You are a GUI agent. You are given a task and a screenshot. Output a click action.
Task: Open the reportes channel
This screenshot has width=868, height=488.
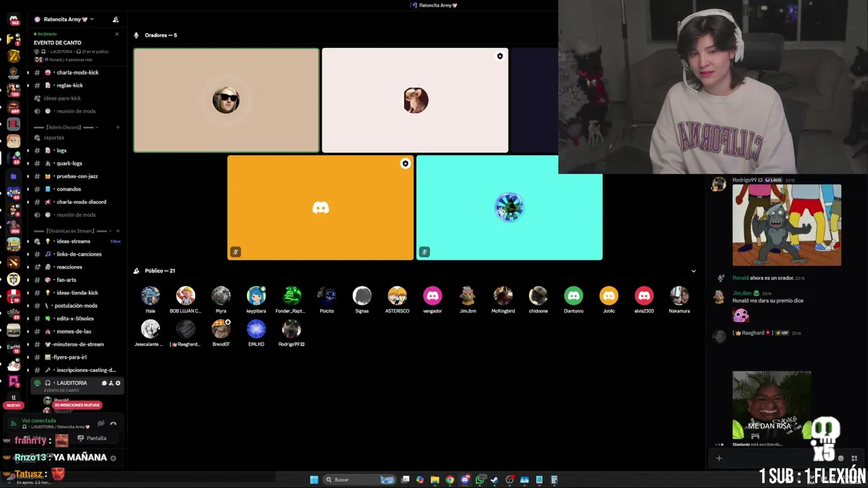[x=77, y=138]
